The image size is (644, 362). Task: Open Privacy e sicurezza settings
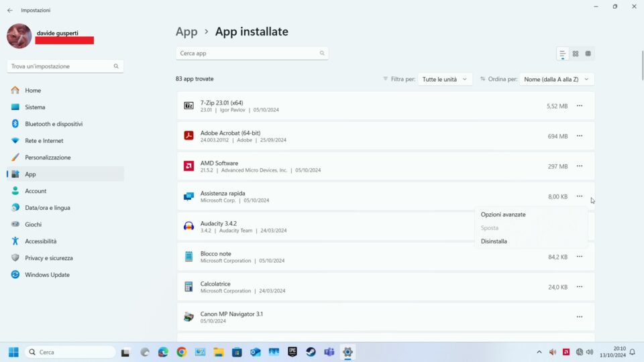48,258
